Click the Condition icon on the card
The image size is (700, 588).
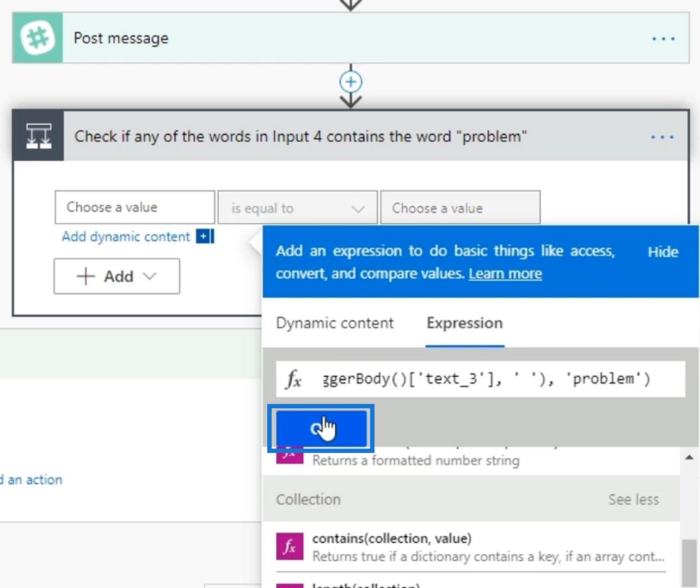pos(38,136)
